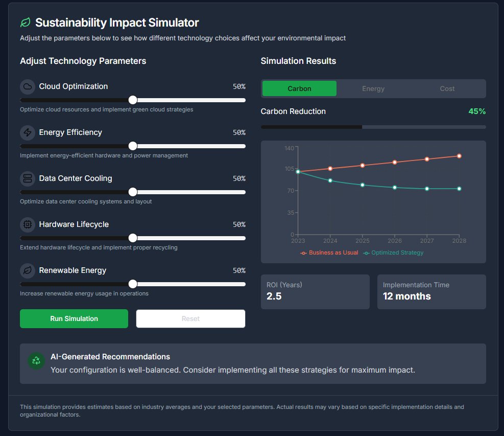Image resolution: width=504 pixels, height=436 pixels.
Task: Click the Carbon Reduction progress bar
Action: coord(373,127)
